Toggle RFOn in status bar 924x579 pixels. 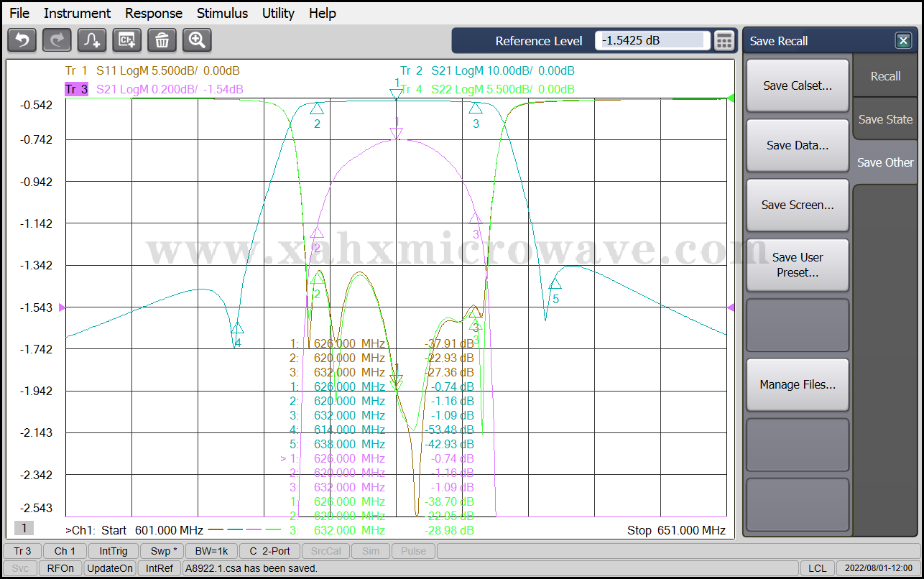pyautogui.click(x=60, y=568)
